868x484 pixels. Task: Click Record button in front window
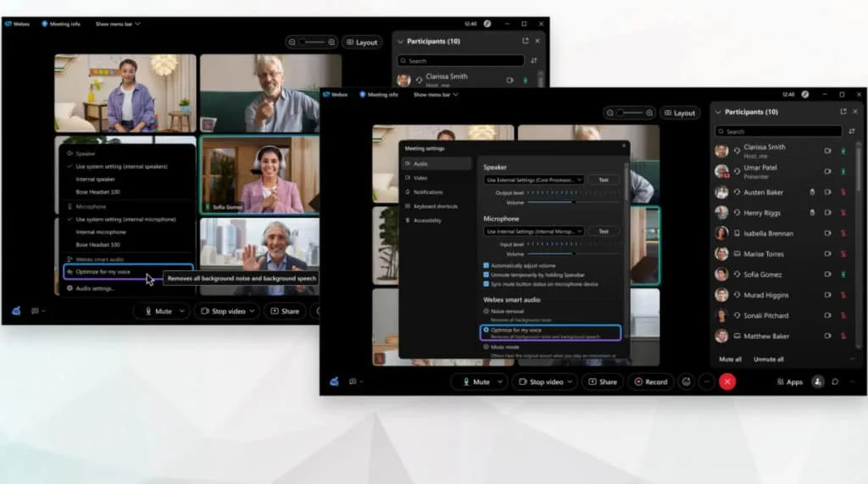tap(650, 381)
